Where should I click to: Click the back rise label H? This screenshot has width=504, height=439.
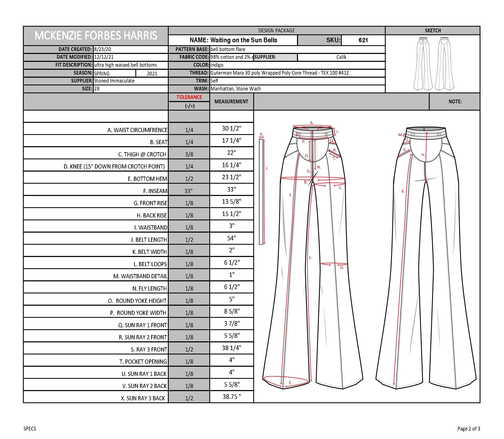click(423, 155)
